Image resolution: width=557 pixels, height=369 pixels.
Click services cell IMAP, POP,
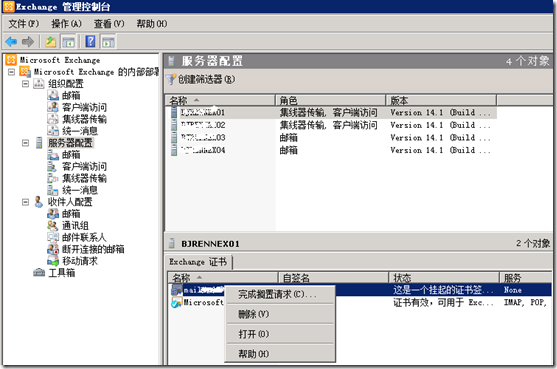525,303
